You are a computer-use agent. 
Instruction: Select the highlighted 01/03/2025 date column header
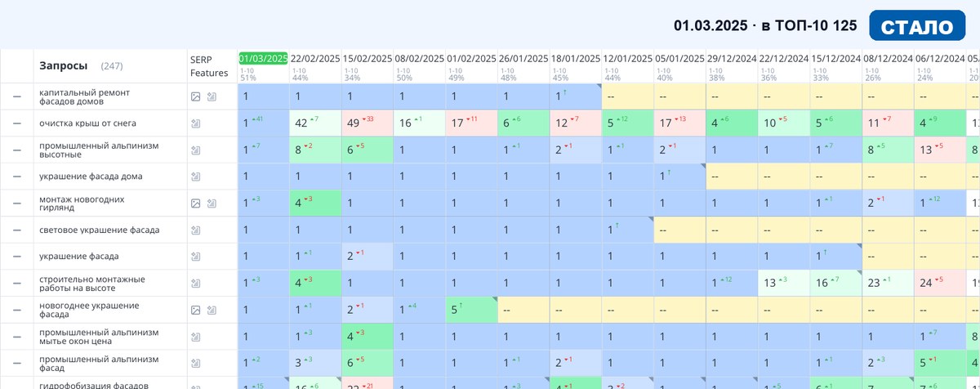[263, 59]
